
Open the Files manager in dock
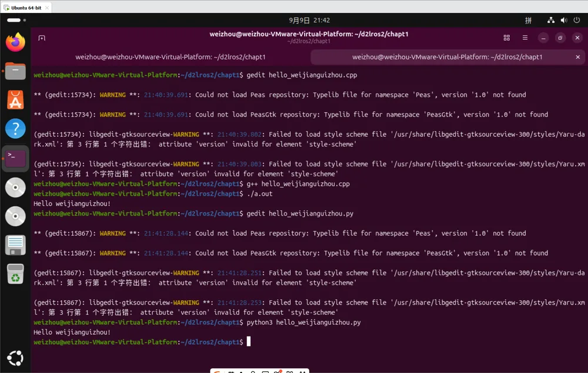[15, 70]
